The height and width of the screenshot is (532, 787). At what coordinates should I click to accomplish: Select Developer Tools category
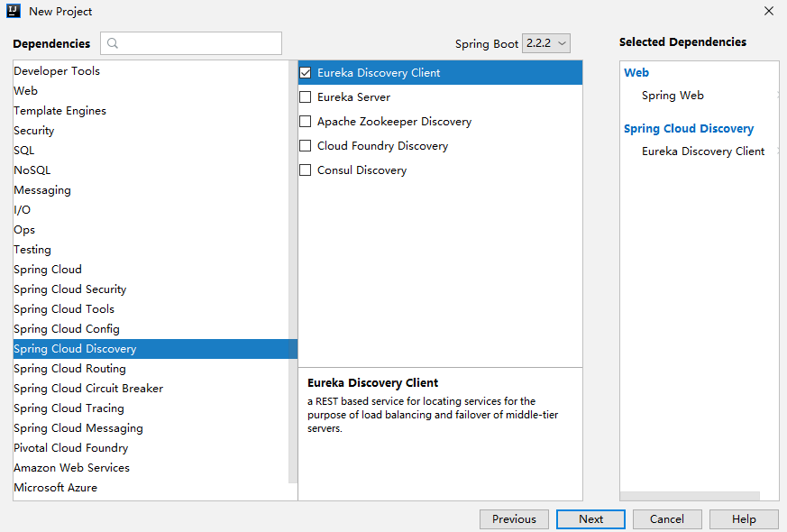click(151, 70)
